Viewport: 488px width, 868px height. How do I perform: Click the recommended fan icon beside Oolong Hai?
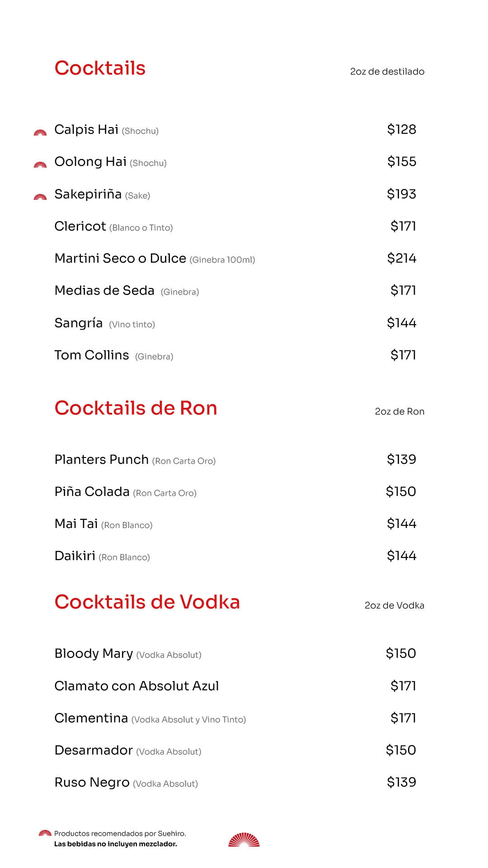click(x=40, y=165)
